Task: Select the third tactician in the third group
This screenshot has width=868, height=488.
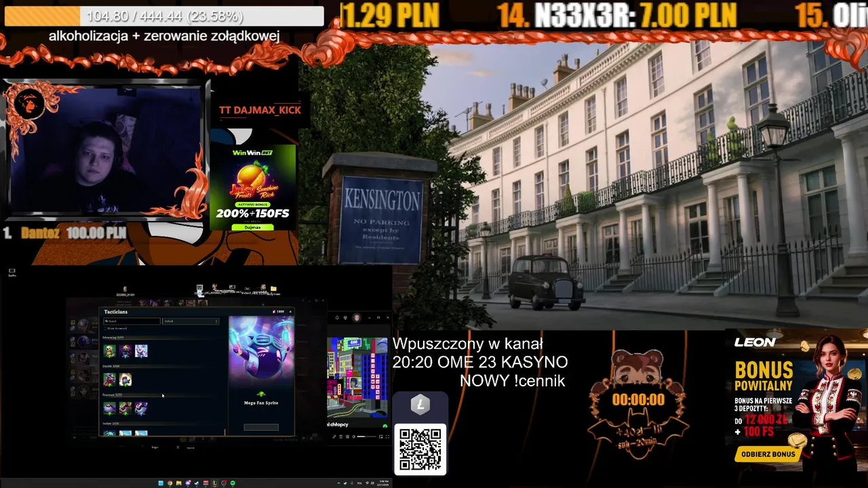Action: (x=141, y=409)
